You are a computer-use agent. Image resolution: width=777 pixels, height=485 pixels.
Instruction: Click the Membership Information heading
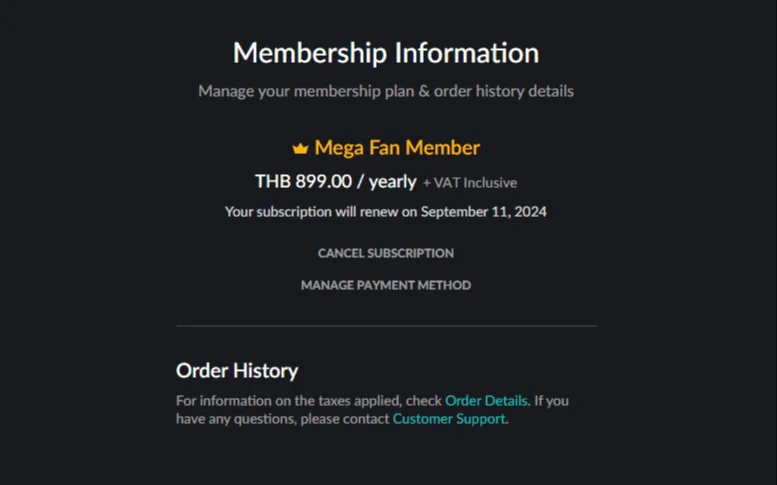[386, 53]
